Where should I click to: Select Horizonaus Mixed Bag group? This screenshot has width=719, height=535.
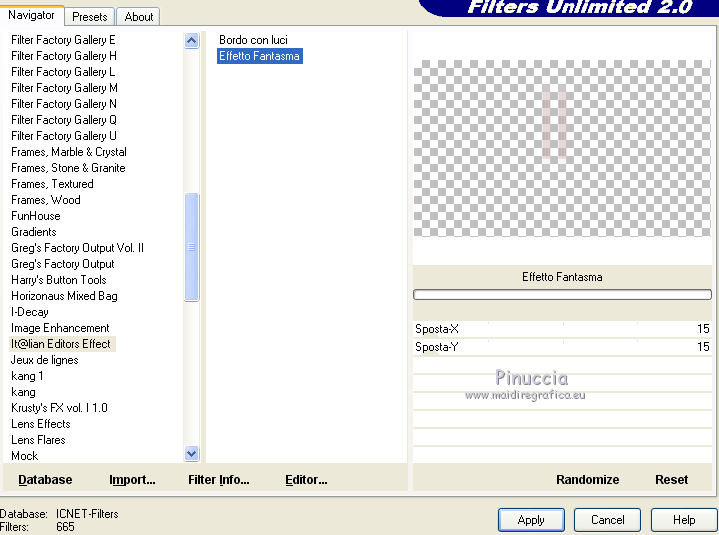64,296
